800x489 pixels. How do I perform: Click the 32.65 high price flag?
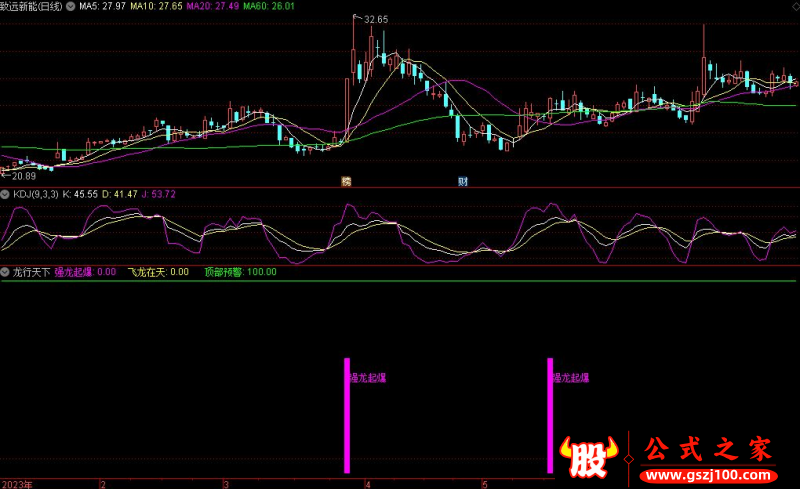point(375,19)
